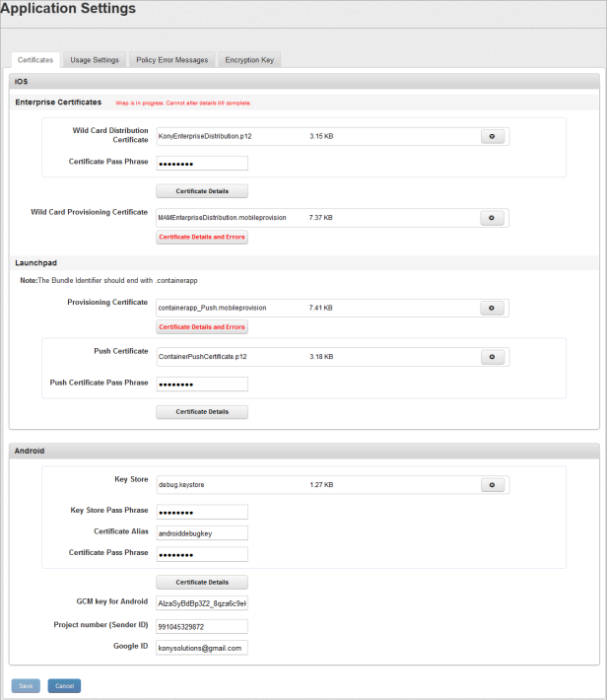Click remove icon for debug.keystore file
The height and width of the screenshot is (700, 607).
click(x=493, y=485)
